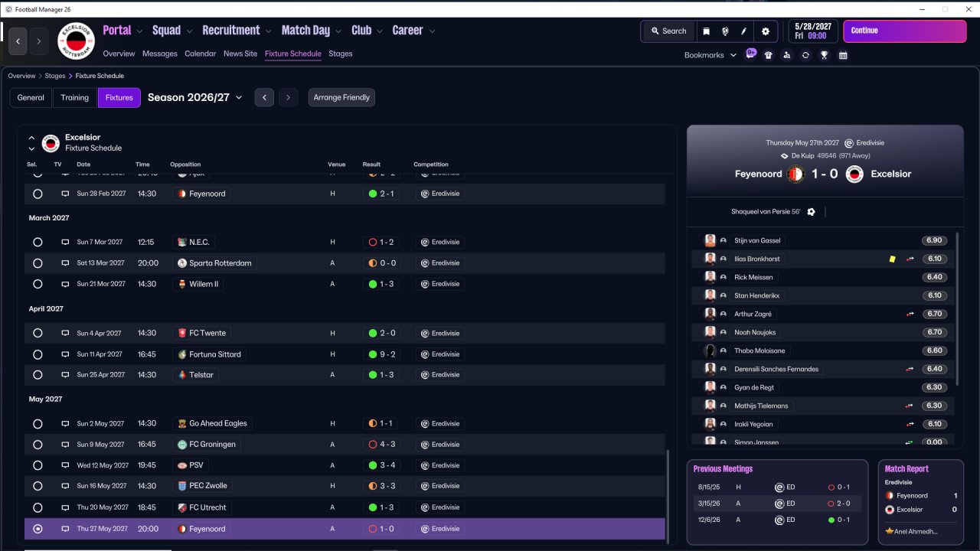Click the Continue button
The height and width of the screenshot is (551, 980).
tap(904, 31)
